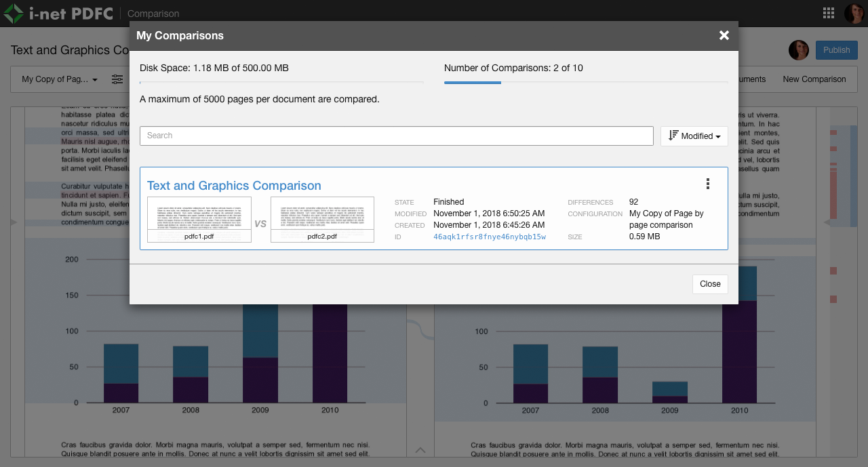Close the My Comparisons dialog with X
The height and width of the screenshot is (467, 868).
(x=724, y=35)
